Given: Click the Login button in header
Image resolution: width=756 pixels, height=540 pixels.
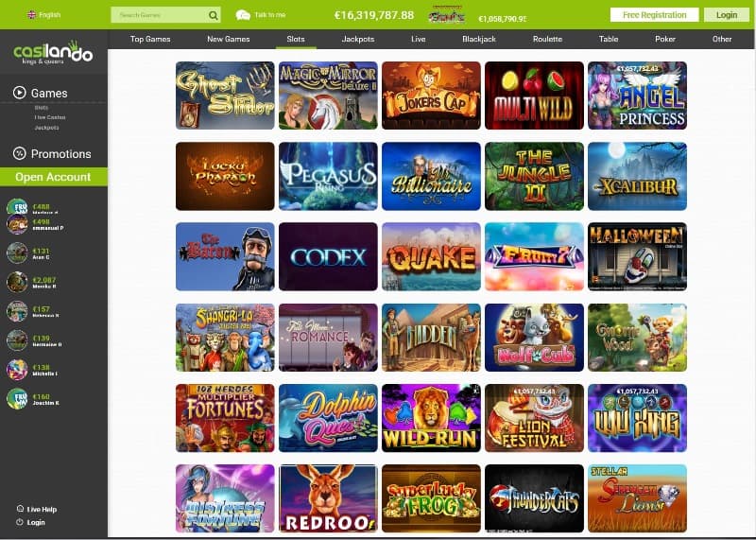Looking at the screenshot, I should tap(726, 15).
